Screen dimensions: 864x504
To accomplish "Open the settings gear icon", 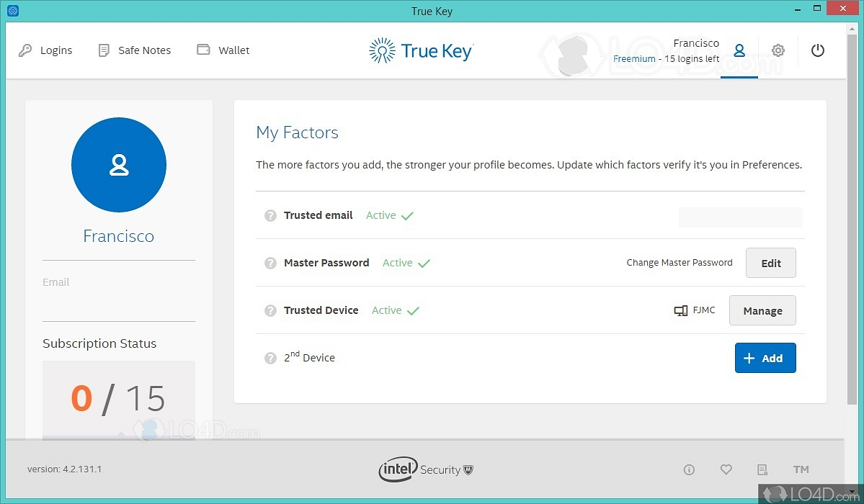I will pyautogui.click(x=778, y=50).
